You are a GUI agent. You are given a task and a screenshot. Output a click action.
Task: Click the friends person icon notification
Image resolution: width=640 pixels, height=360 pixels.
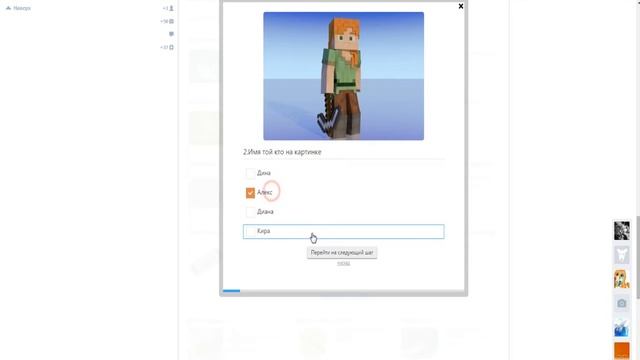pyautogui.click(x=171, y=8)
